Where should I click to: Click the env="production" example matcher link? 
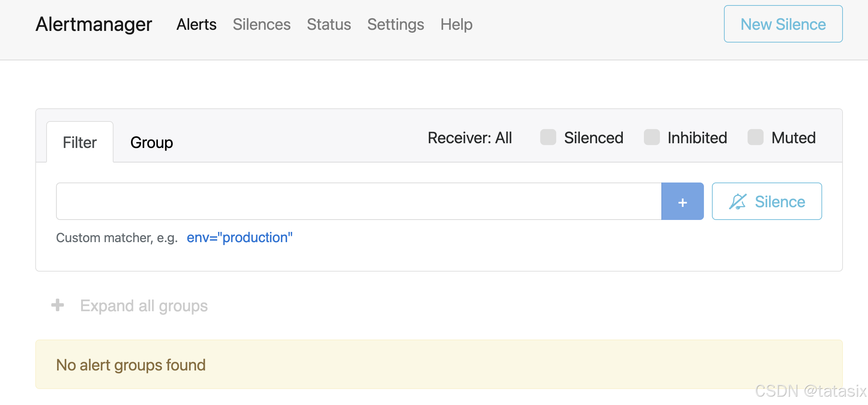tap(239, 237)
